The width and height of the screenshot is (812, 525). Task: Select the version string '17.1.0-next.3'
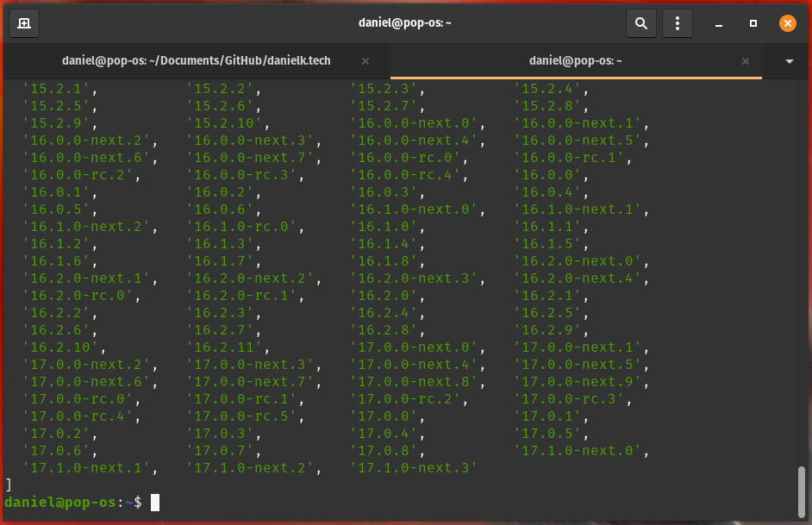pos(415,467)
